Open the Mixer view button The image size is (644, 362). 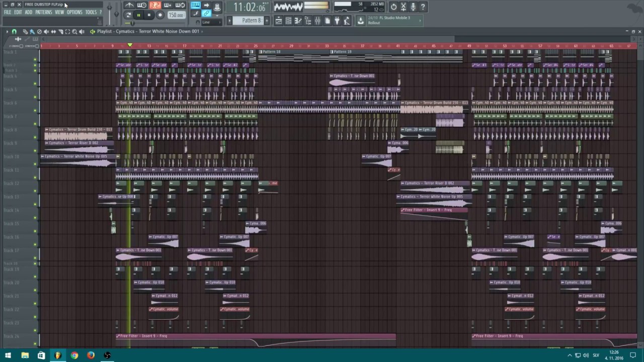[x=317, y=21]
